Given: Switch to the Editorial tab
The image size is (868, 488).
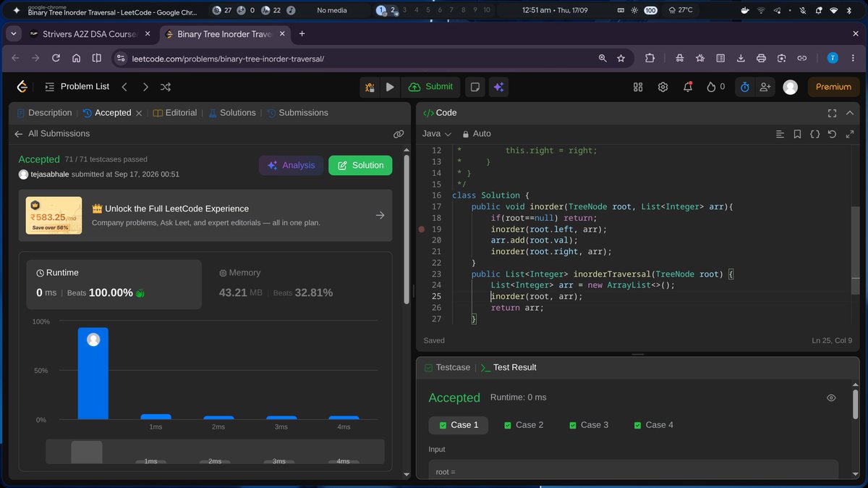Looking at the screenshot, I should pyautogui.click(x=175, y=113).
